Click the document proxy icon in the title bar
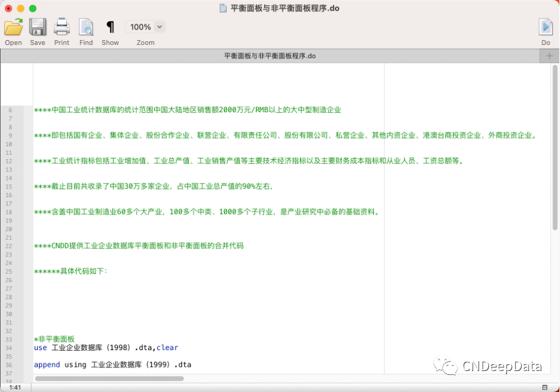The width and height of the screenshot is (560, 392). (x=222, y=9)
